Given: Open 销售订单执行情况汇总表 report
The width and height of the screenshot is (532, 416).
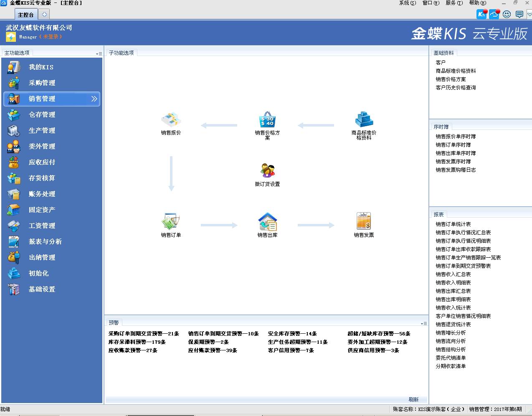Looking at the screenshot, I should [x=463, y=233].
